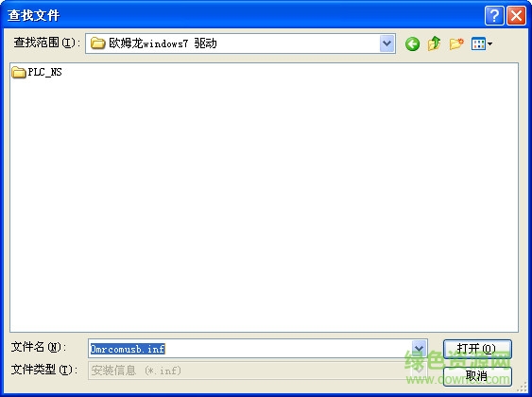The height and width of the screenshot is (397, 532).
Task: Create a new folder
Action: [x=456, y=43]
